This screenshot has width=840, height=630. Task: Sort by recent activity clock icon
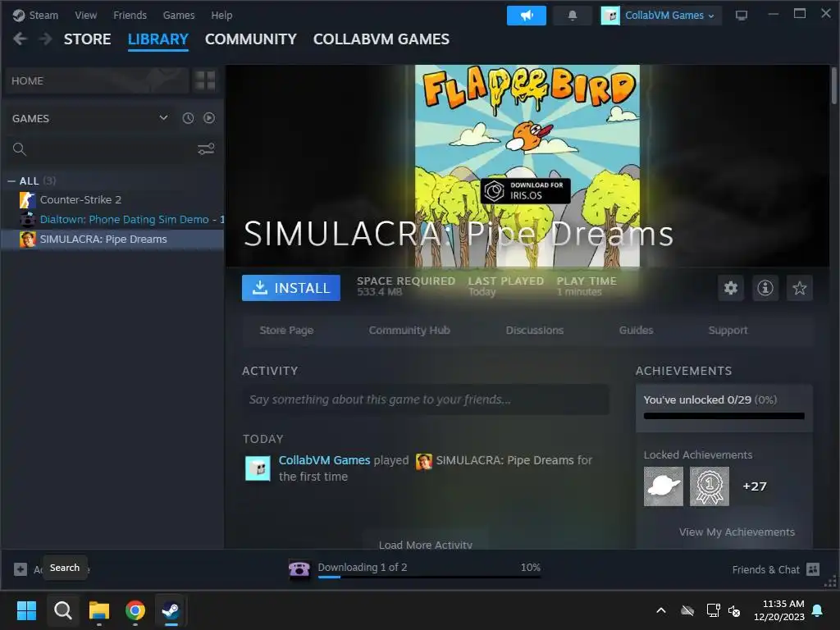(188, 118)
